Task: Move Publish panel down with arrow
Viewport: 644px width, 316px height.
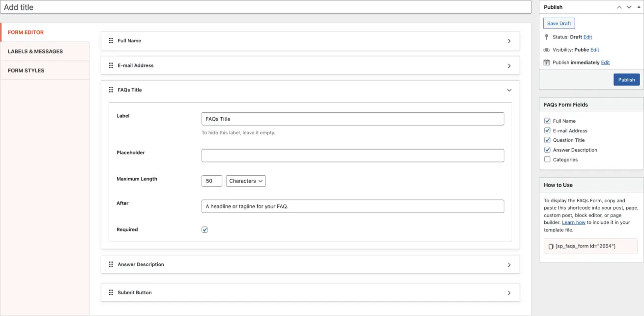Action: point(629,7)
